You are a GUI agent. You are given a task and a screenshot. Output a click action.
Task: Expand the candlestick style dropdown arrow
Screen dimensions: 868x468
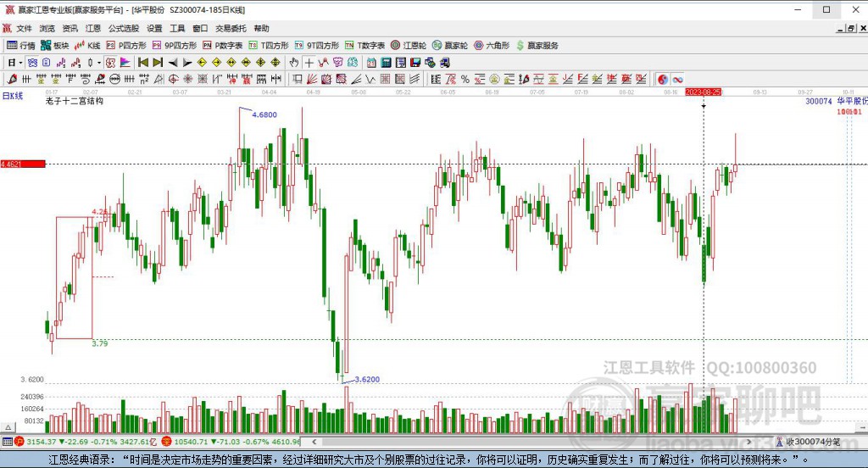point(99,63)
